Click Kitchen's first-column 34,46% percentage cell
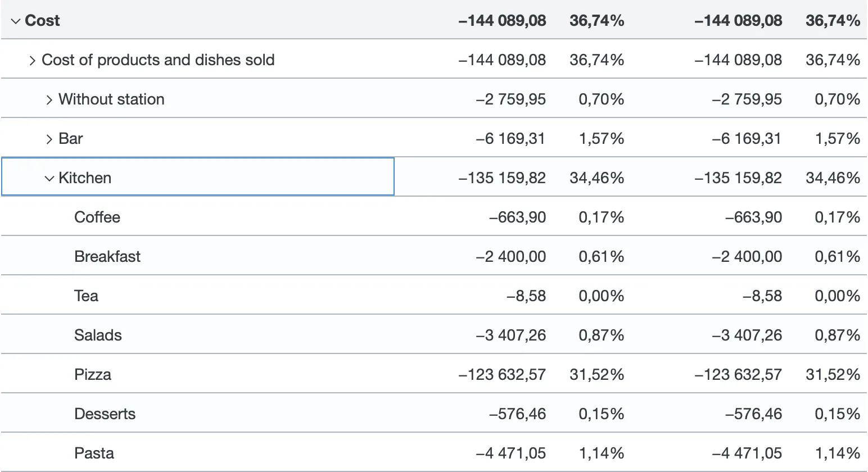 596,178
